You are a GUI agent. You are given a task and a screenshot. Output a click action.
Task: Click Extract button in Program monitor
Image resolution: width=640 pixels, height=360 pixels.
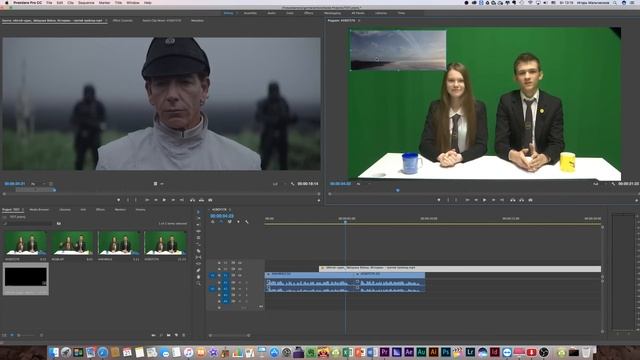[522, 200]
